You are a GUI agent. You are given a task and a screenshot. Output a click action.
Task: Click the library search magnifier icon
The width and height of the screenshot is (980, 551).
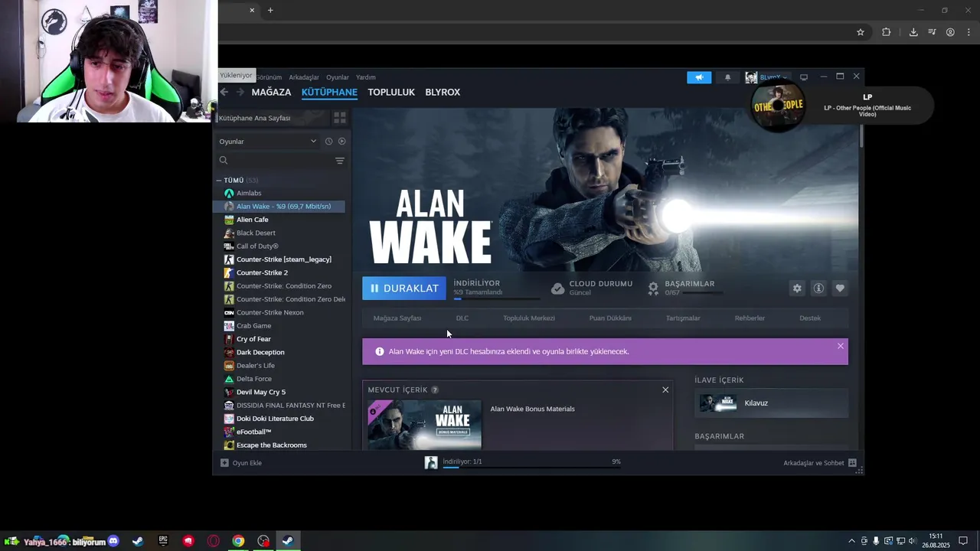pos(224,161)
